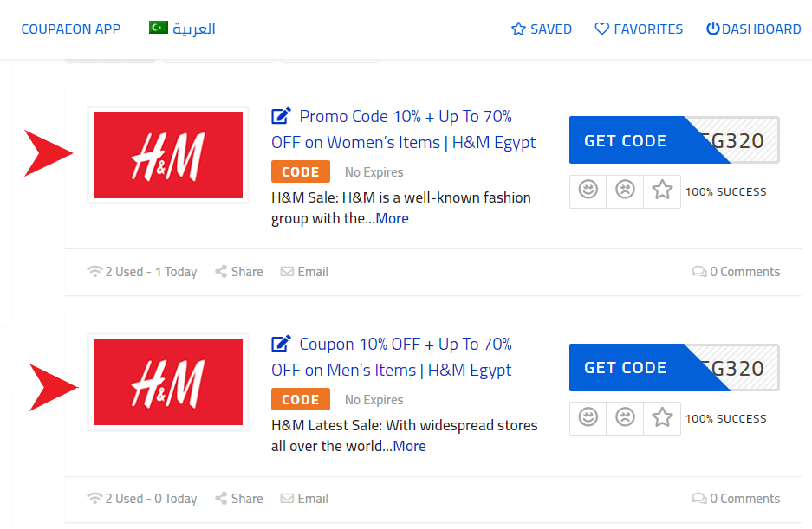Open the COUPAEON APP link in the header
This screenshot has width=812, height=529.
pos(70,29)
